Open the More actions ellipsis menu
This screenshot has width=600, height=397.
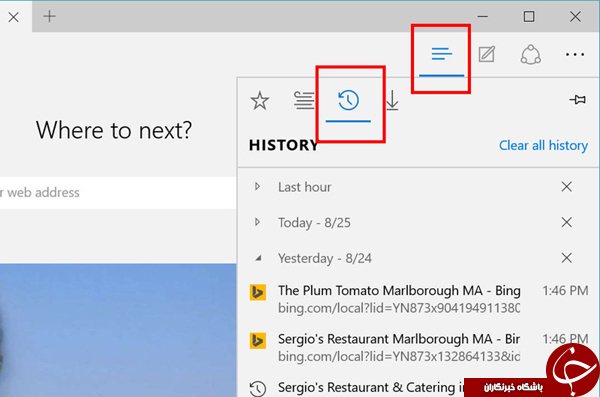tap(575, 54)
